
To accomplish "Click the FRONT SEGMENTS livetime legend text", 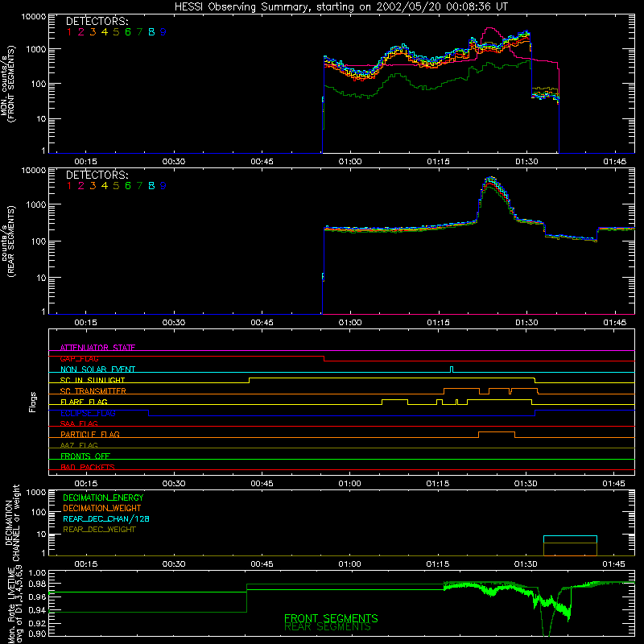I will click(x=331, y=618).
